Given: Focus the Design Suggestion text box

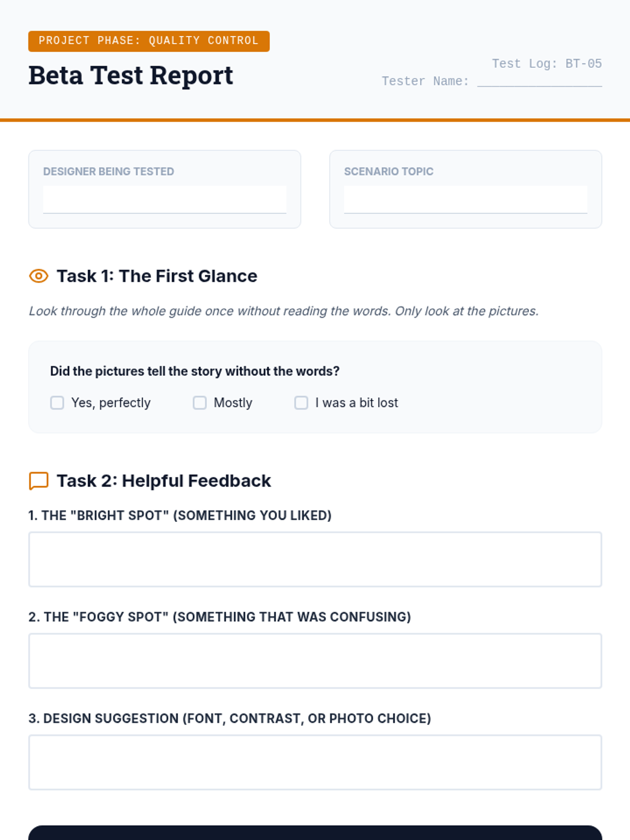Looking at the screenshot, I should pos(315,762).
